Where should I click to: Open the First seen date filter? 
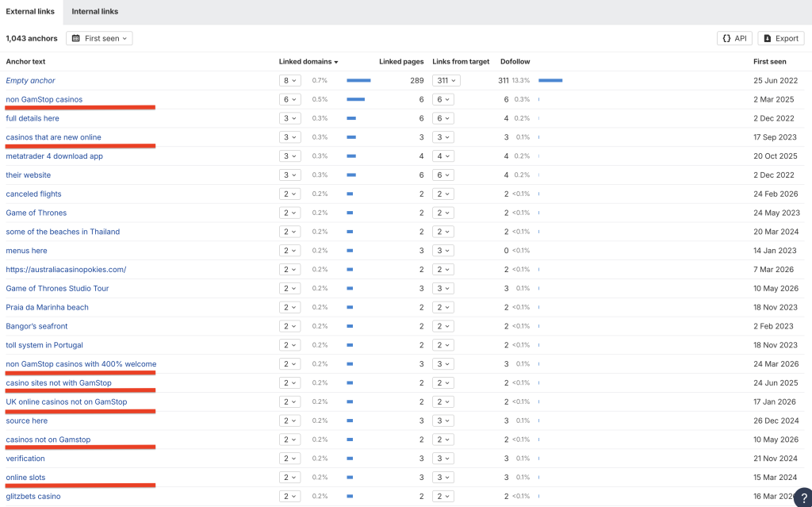[99, 38]
